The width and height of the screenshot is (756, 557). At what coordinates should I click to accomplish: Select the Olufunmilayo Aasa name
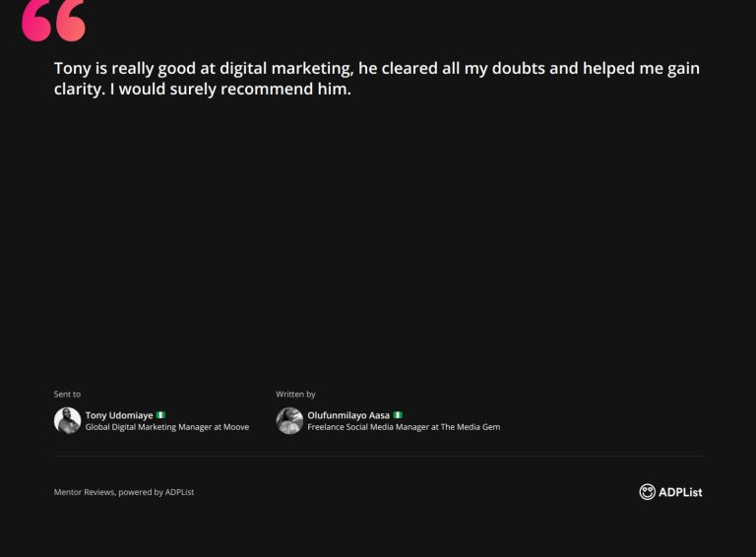click(x=348, y=415)
